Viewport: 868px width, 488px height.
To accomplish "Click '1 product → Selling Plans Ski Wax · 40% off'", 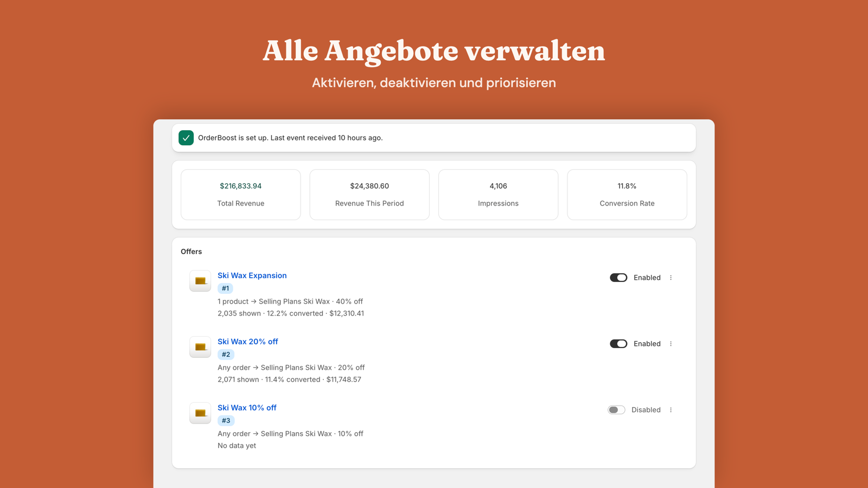I will click(290, 301).
